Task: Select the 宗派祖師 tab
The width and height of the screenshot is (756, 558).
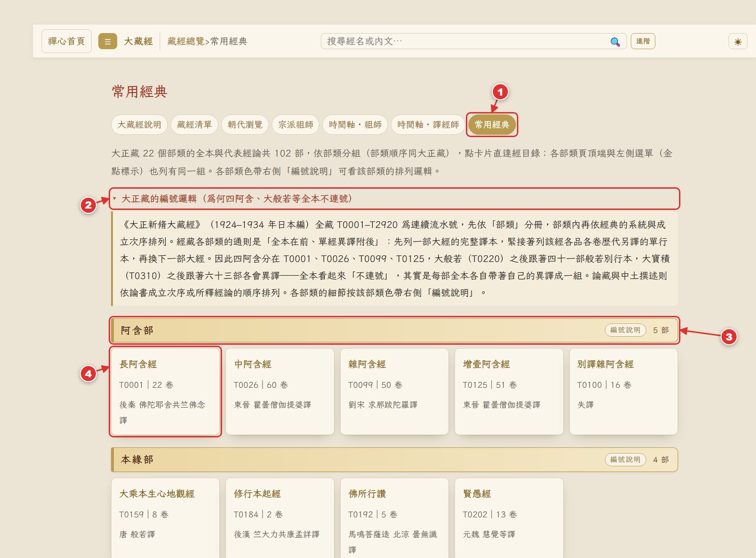Action: point(296,124)
